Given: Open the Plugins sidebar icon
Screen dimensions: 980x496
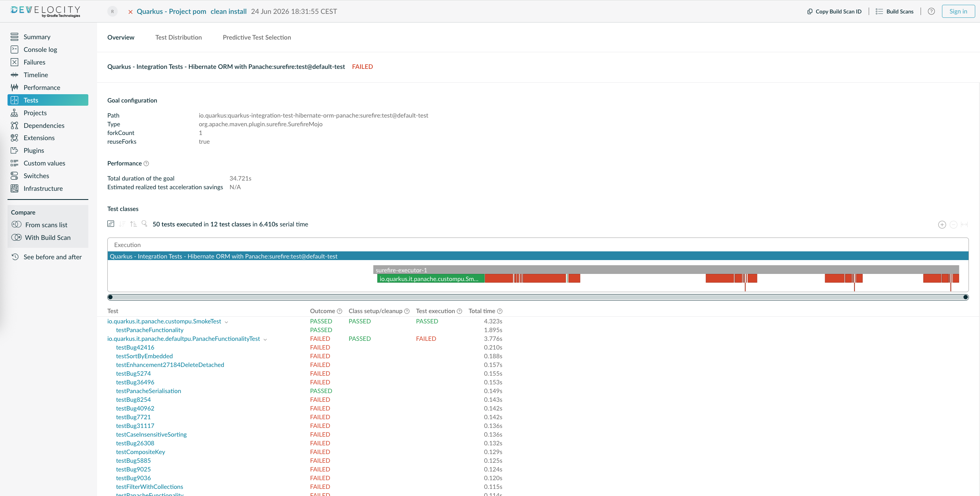Looking at the screenshot, I should [x=15, y=150].
